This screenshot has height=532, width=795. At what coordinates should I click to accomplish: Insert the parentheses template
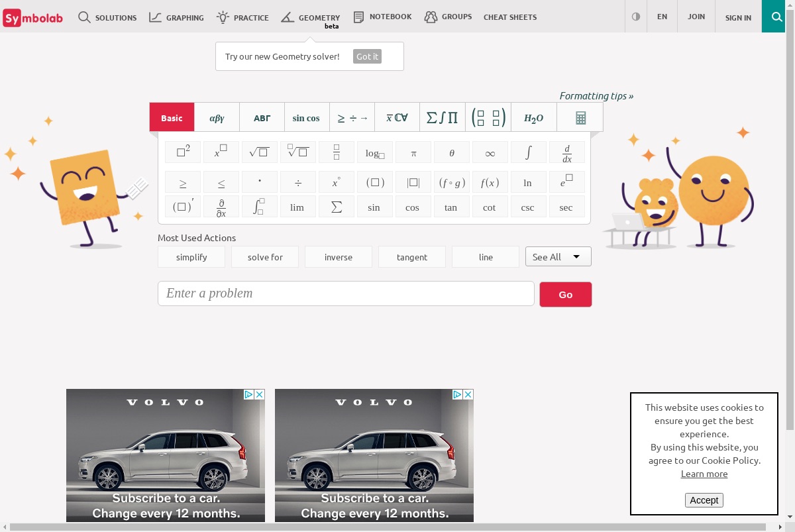[375, 183]
